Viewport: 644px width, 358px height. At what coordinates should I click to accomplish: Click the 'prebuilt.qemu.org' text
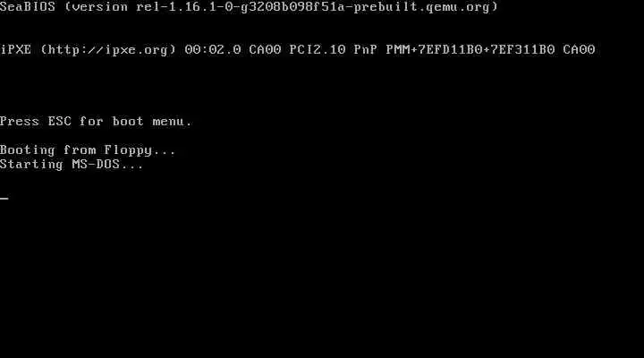422,7
